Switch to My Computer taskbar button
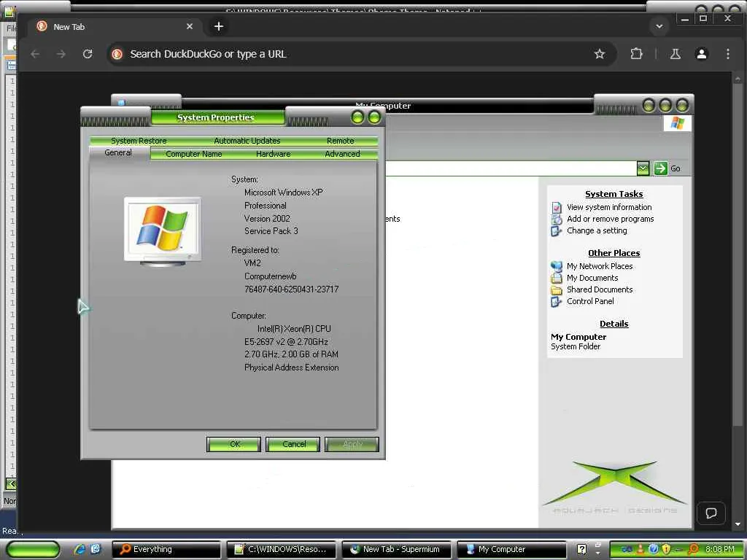The height and width of the screenshot is (560, 747). click(x=511, y=549)
